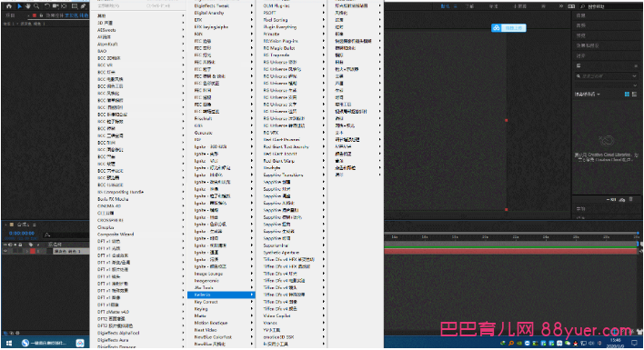Open the library search dropdown arrow
Viewport: 644px width, 350px height.
[x=634, y=76]
